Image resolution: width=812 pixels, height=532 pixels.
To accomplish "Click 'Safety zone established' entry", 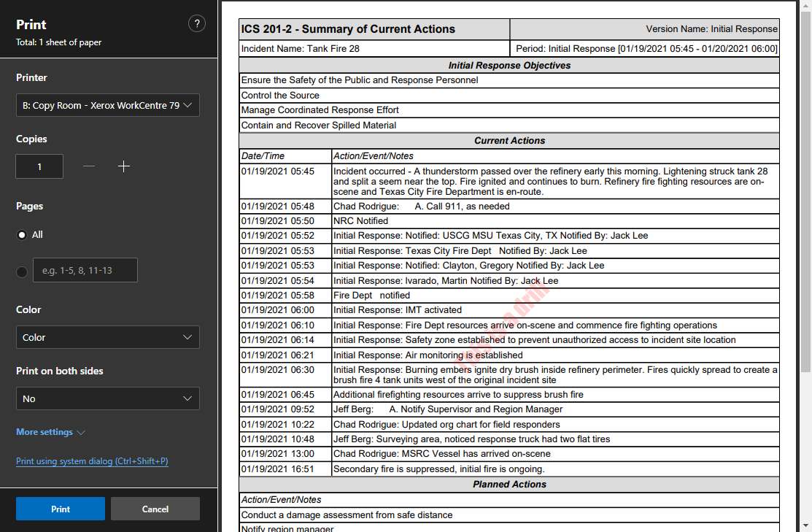I will pyautogui.click(x=535, y=340).
